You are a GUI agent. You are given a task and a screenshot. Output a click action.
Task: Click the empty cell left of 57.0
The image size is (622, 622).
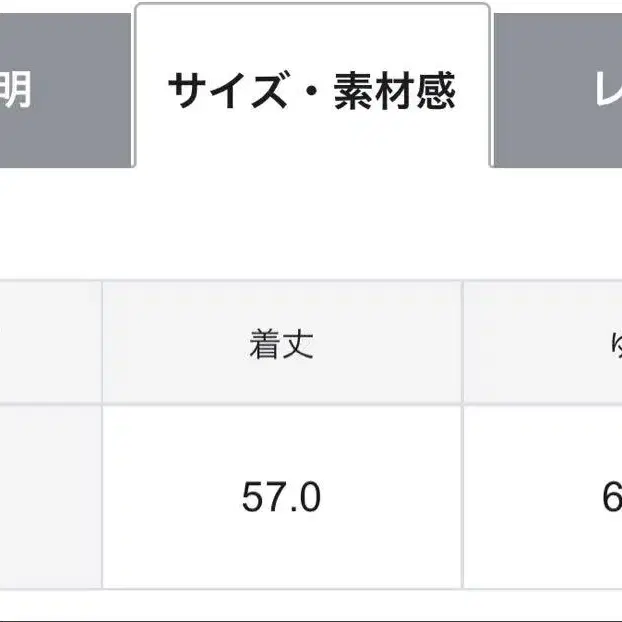click(50, 497)
